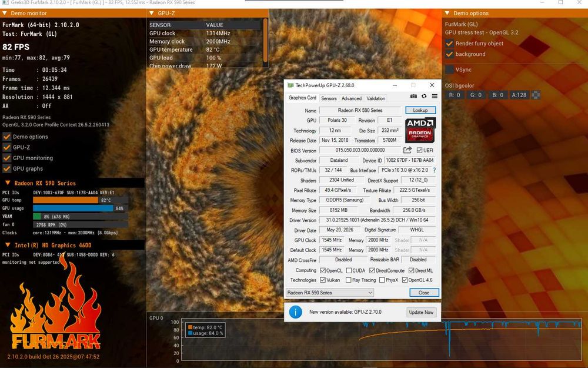The width and height of the screenshot is (588, 368).
Task: Toggle the CUDA checkbox
Action: pos(349,270)
